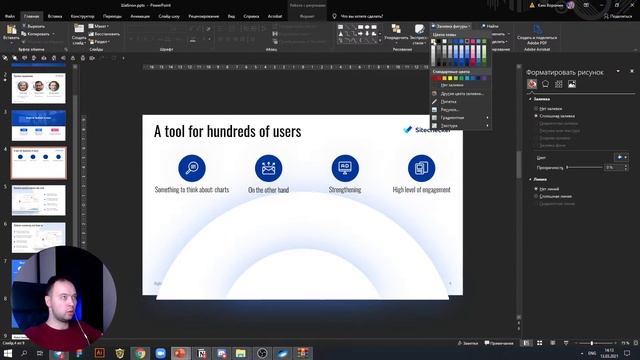Viewport: 640px width, 360px height.
Task: Click the envelope icon above On the other hand
Action: pyautogui.click(x=269, y=168)
